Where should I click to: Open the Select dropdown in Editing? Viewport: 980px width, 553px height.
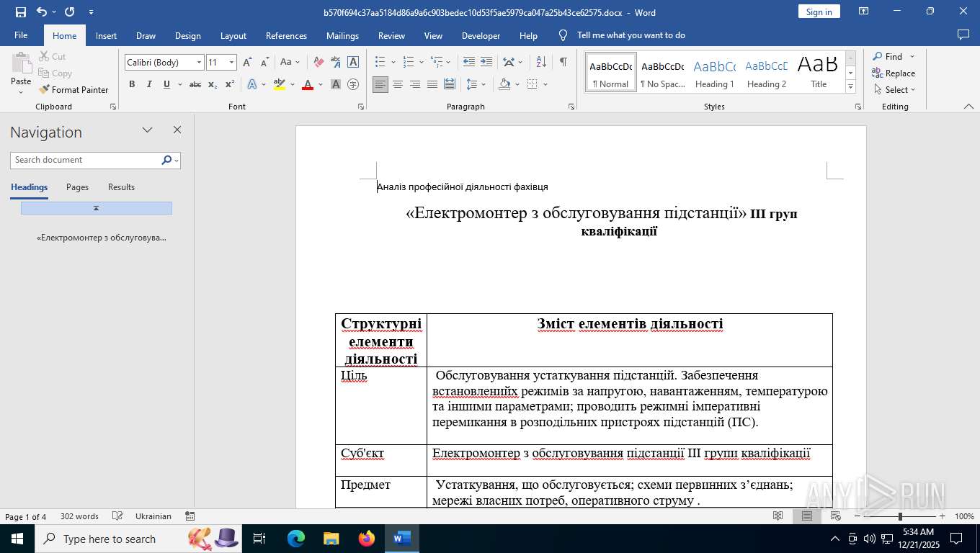coord(894,90)
